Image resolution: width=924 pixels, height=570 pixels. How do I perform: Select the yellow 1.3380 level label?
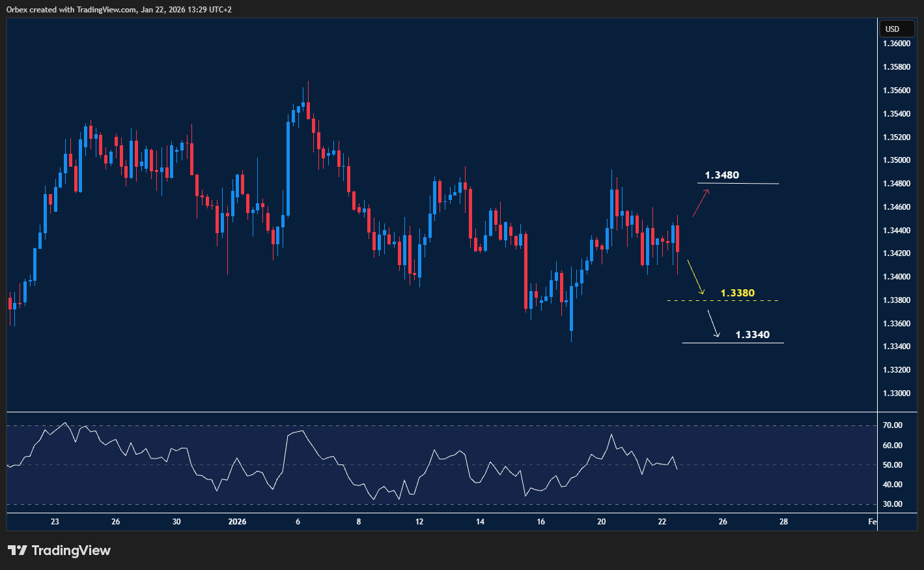[738, 293]
